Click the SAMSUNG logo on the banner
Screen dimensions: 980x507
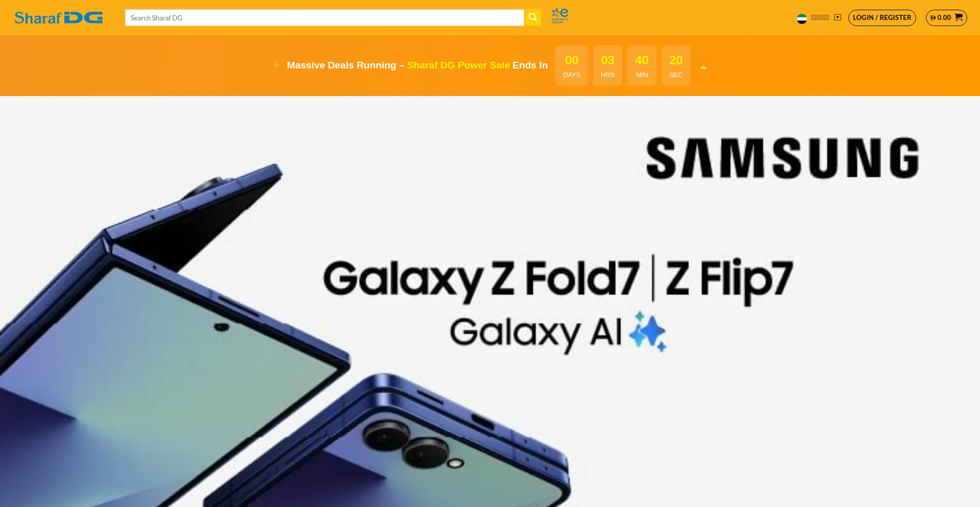point(782,158)
